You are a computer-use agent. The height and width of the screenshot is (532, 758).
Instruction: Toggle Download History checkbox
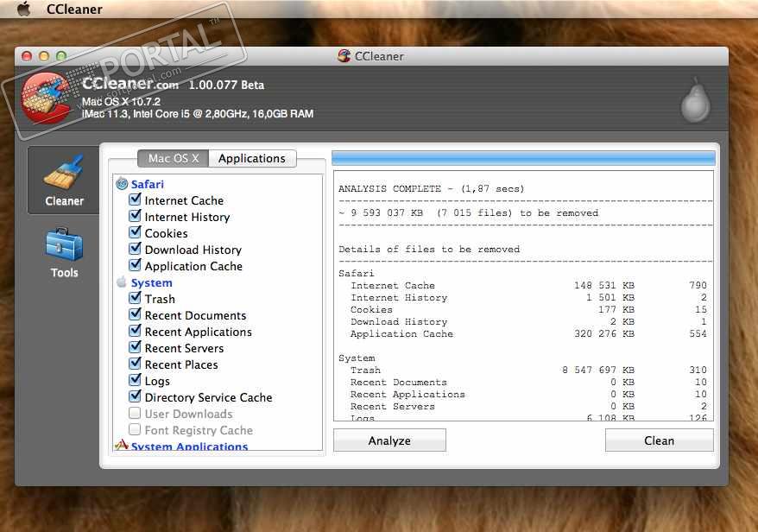tap(135, 249)
